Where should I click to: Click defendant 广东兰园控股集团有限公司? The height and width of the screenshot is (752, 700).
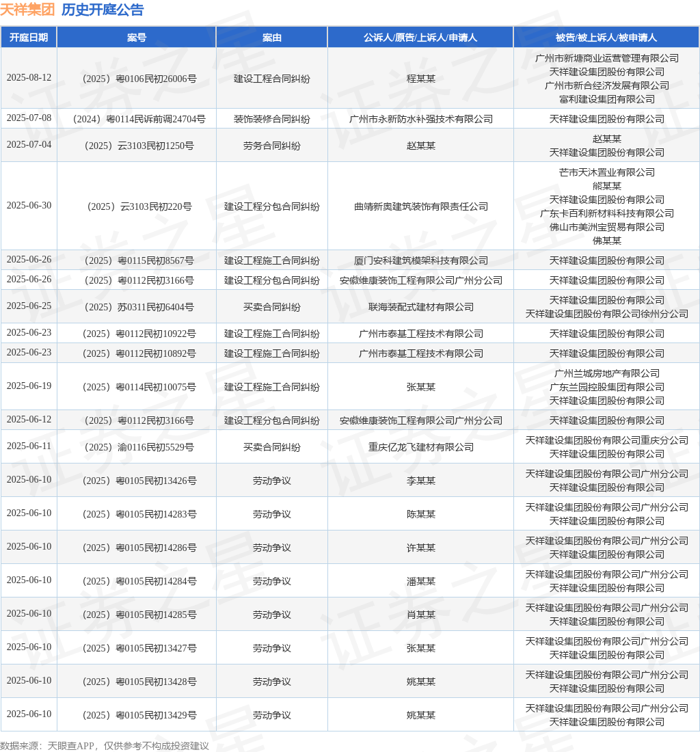click(606, 387)
